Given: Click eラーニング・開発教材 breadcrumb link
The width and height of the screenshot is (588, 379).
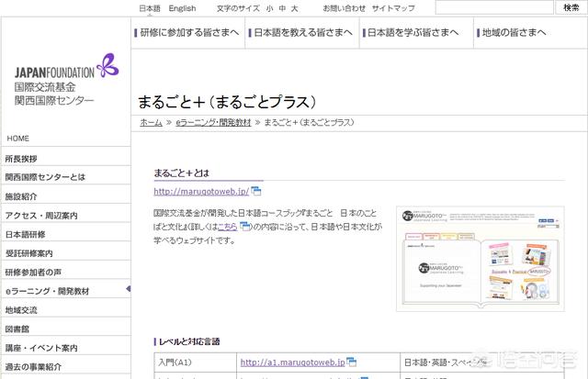Looking at the screenshot, I should (x=213, y=122).
